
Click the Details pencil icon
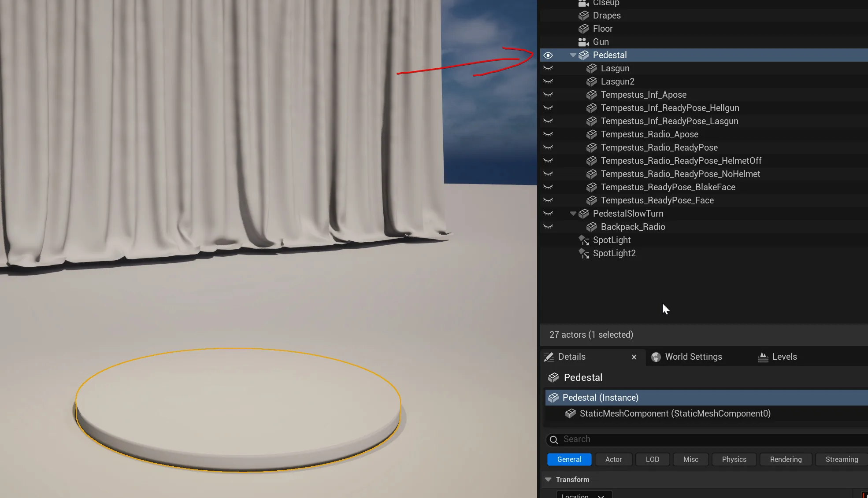click(549, 357)
